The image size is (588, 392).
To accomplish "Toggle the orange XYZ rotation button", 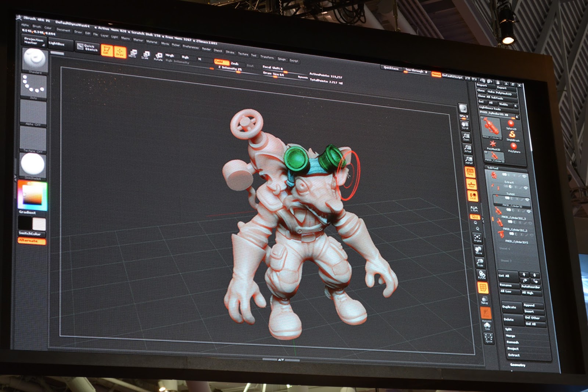I will coord(475,217).
